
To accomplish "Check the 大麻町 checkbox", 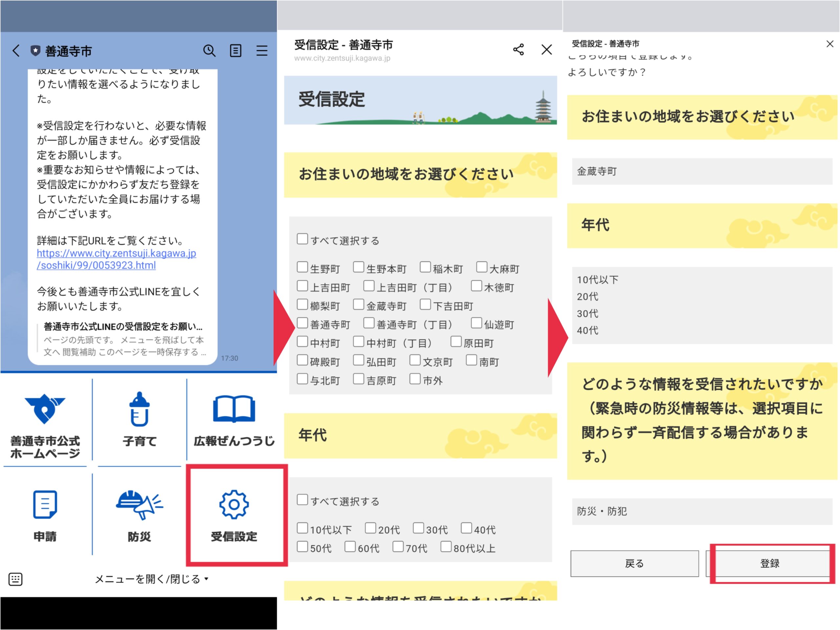I will click(x=481, y=267).
